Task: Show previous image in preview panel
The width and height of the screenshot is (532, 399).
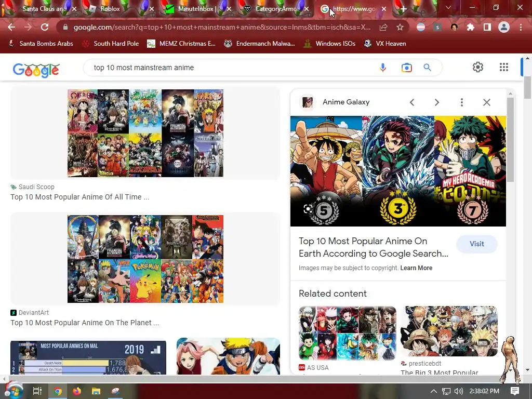Action: tap(412, 102)
